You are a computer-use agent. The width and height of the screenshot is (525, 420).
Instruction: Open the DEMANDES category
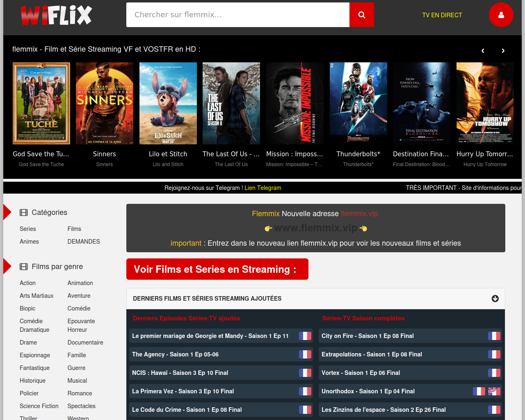84,242
